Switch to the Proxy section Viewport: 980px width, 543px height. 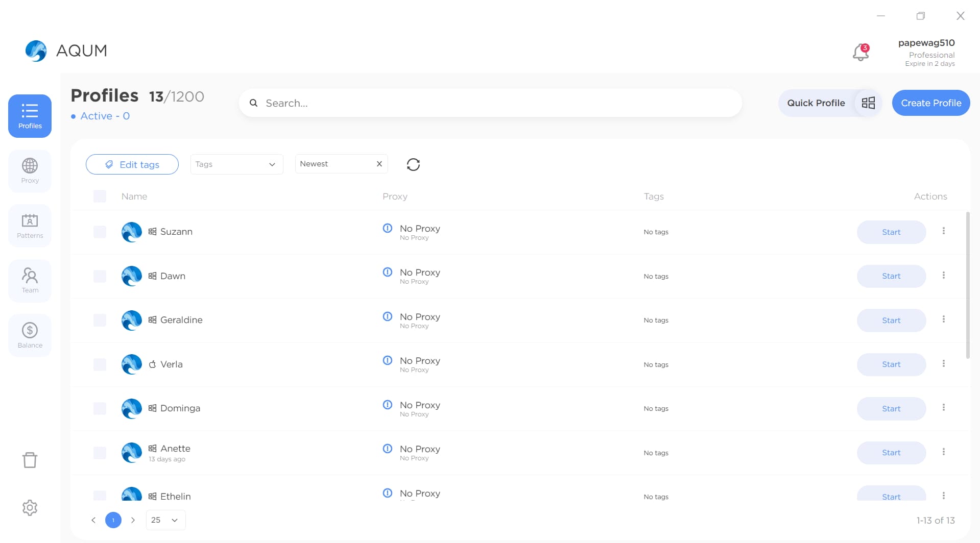point(30,171)
